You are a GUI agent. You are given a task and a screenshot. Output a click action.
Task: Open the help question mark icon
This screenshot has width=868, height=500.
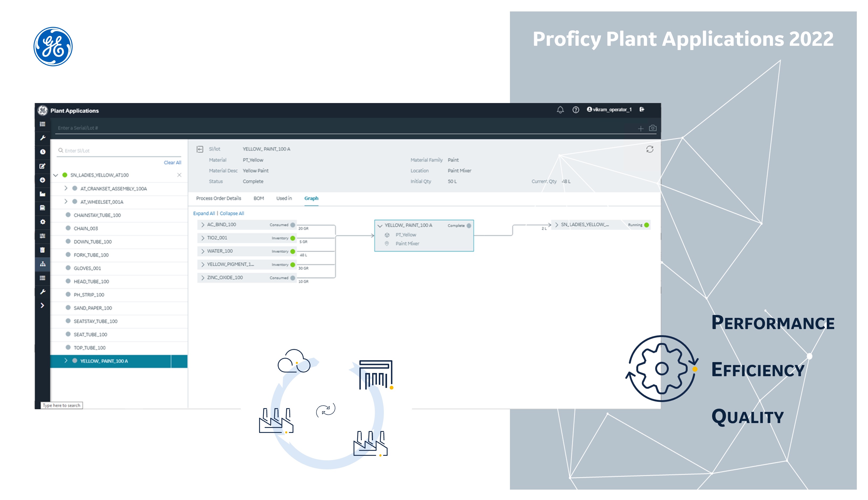coord(576,110)
